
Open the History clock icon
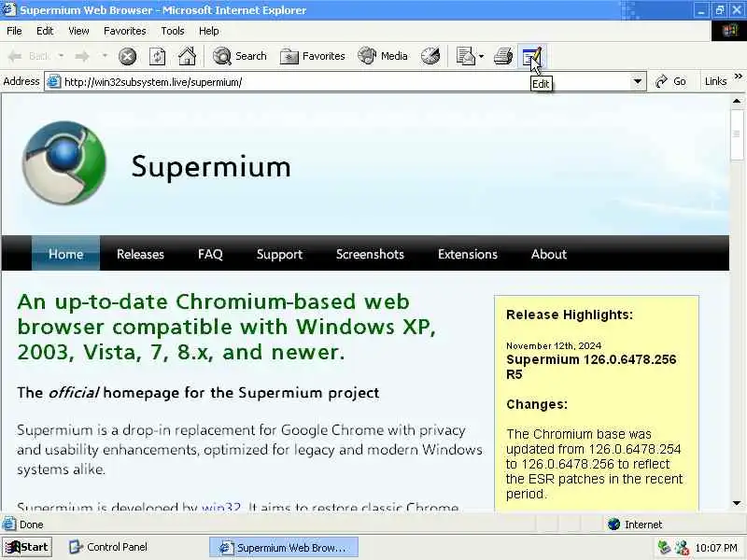coord(430,56)
